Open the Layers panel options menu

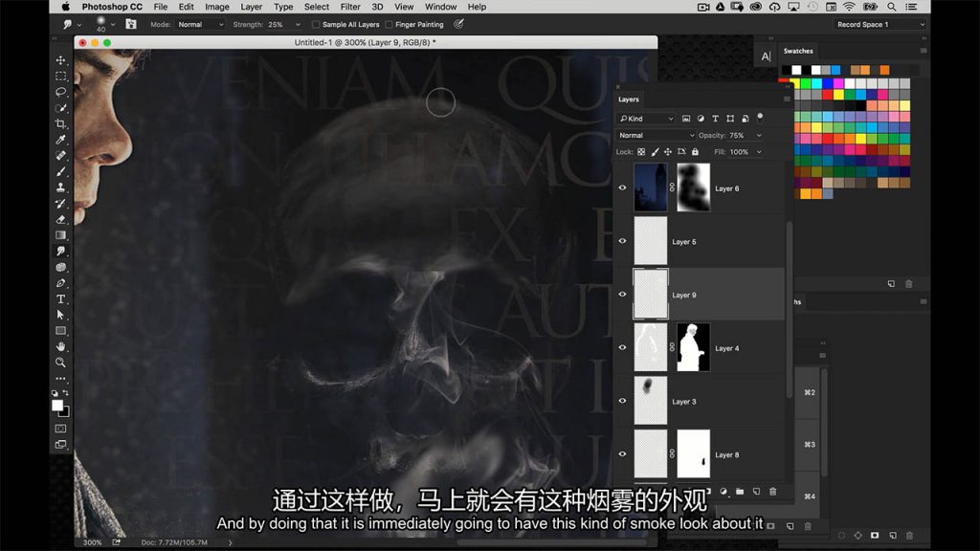tap(787, 99)
